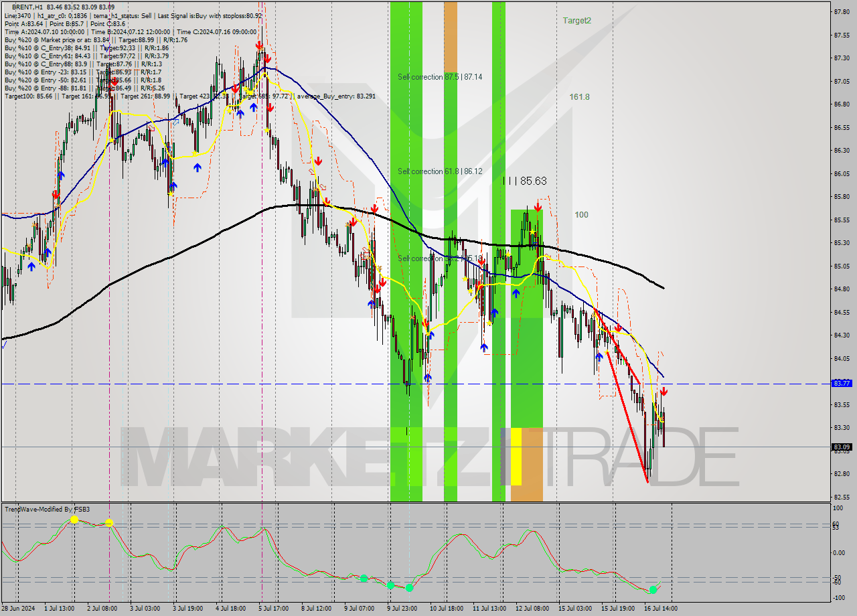Click the yellow block at chart bottom
The height and width of the screenshot is (616, 857).
[x=516, y=457]
